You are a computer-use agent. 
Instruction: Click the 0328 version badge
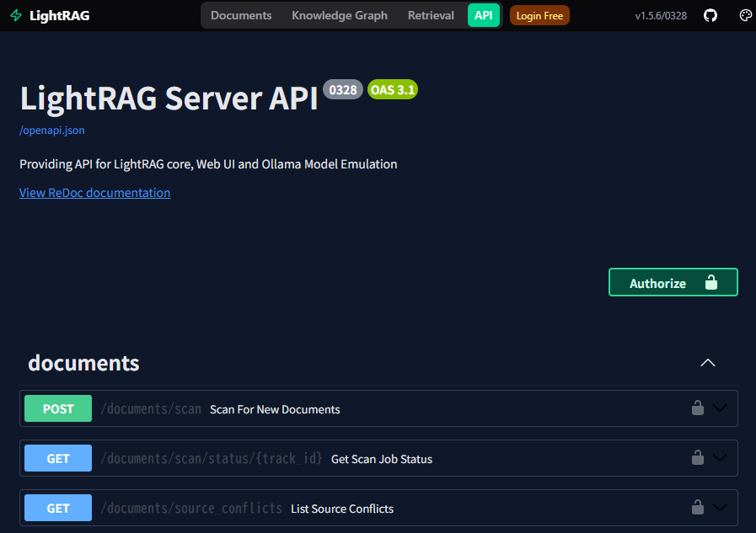[343, 89]
